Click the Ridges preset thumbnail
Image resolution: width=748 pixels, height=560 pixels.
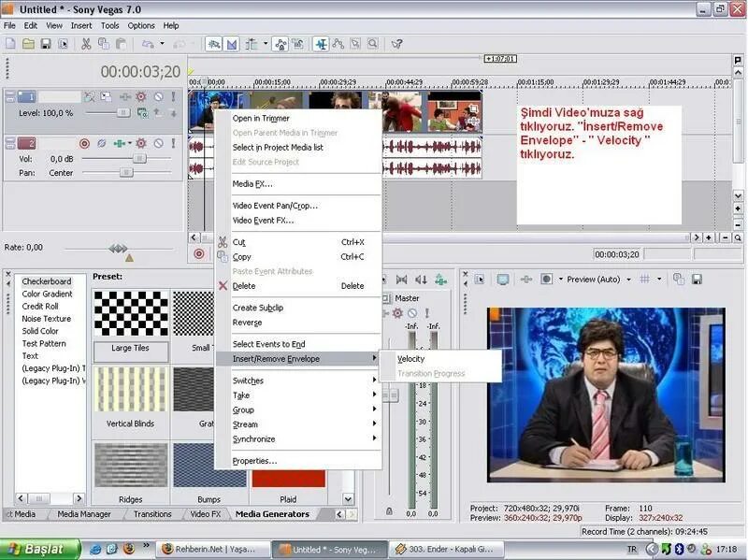131,465
